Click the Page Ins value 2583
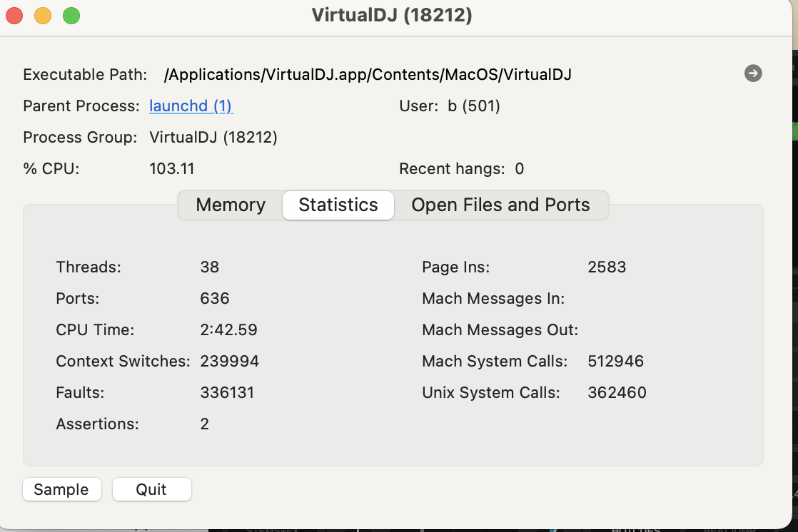 pyautogui.click(x=607, y=267)
